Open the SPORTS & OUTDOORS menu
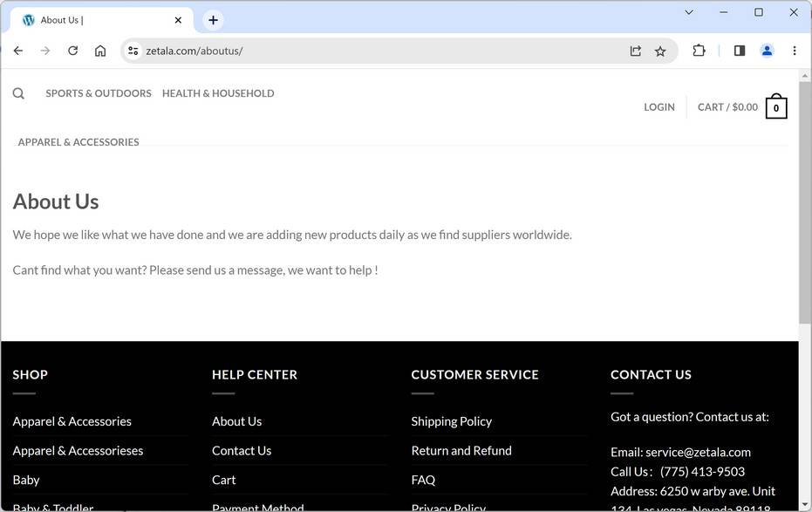Image resolution: width=812 pixels, height=512 pixels. [99, 92]
